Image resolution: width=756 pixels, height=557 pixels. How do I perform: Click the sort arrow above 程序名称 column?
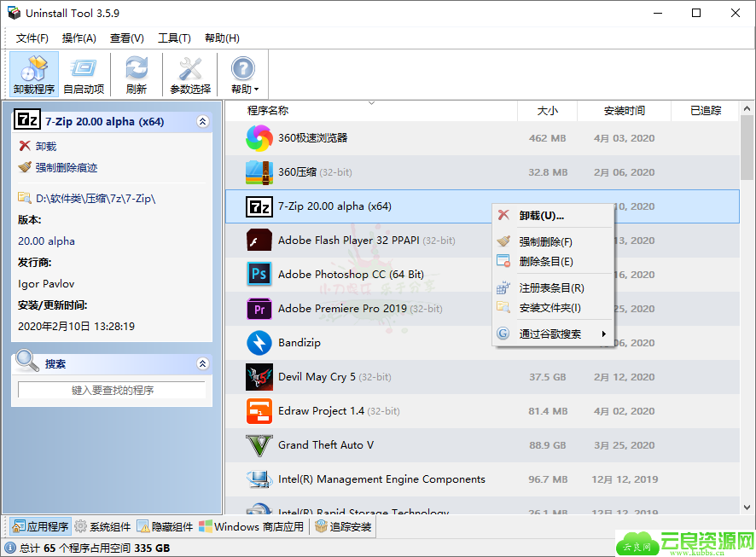pos(371,103)
